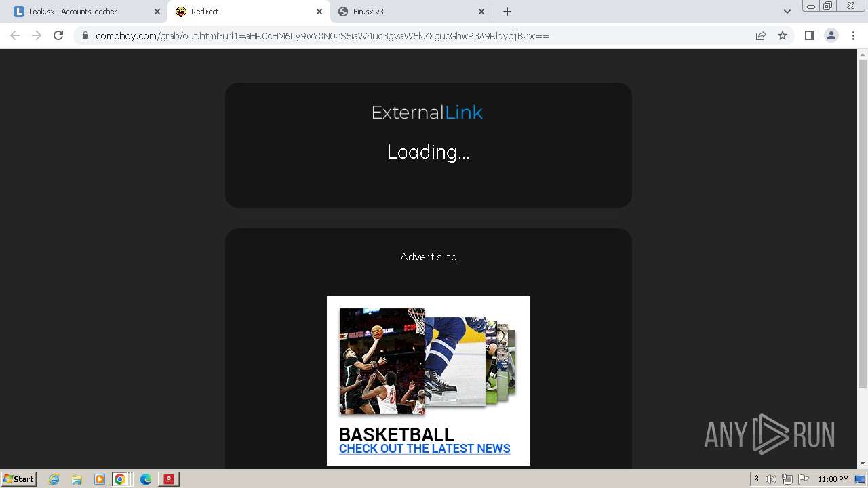This screenshot has width=868, height=488.
Task: Share this page icon
Action: (x=761, y=35)
